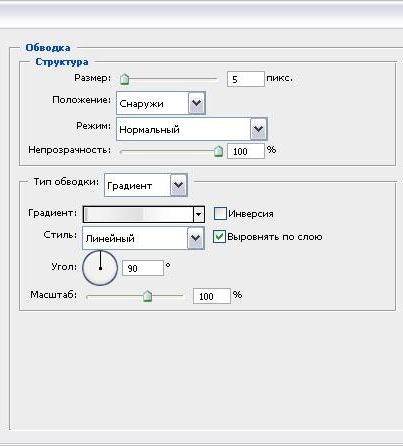This screenshot has width=403, height=446.
Task: Open the Режим dropdown showing Нормальный
Action: coord(192,129)
